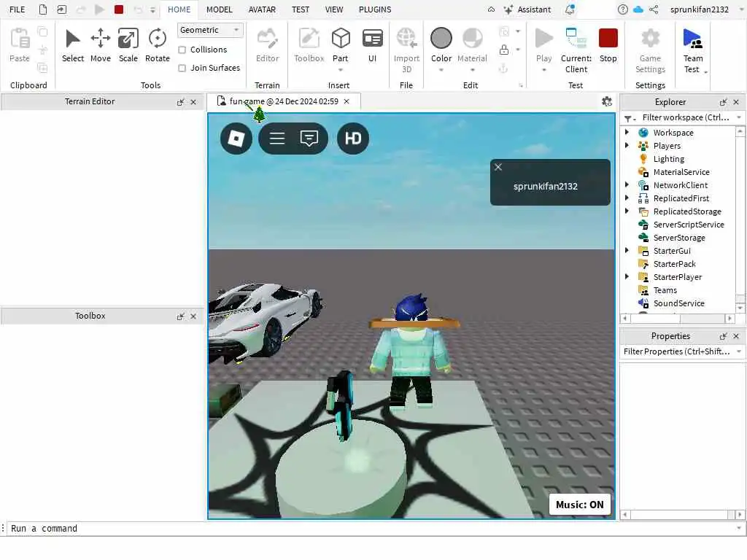Switch to the MODEL ribbon tab

(x=219, y=9)
